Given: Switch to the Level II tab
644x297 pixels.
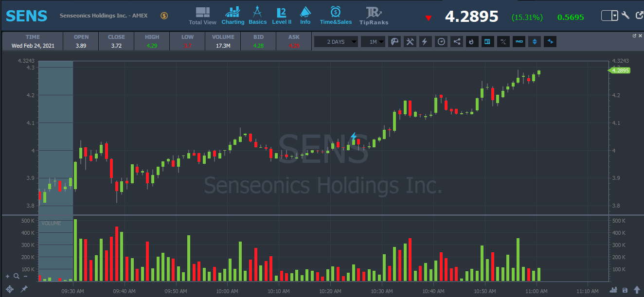Looking at the screenshot, I should 282,16.
